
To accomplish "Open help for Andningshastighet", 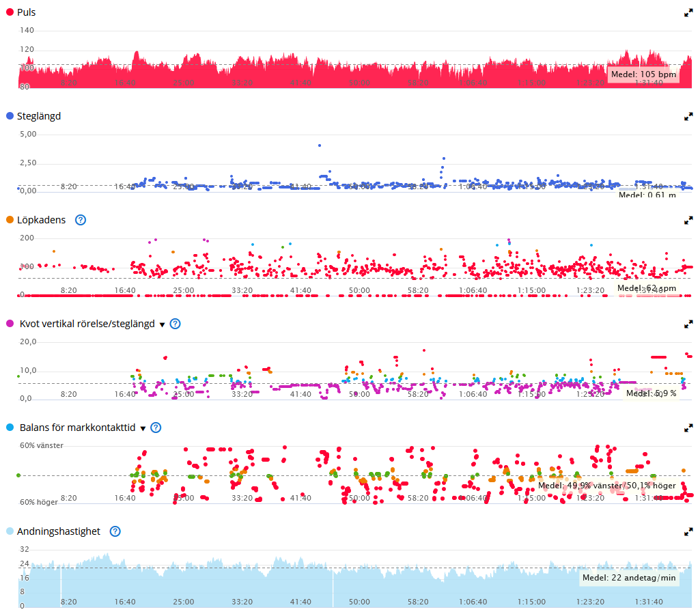I will [115, 531].
